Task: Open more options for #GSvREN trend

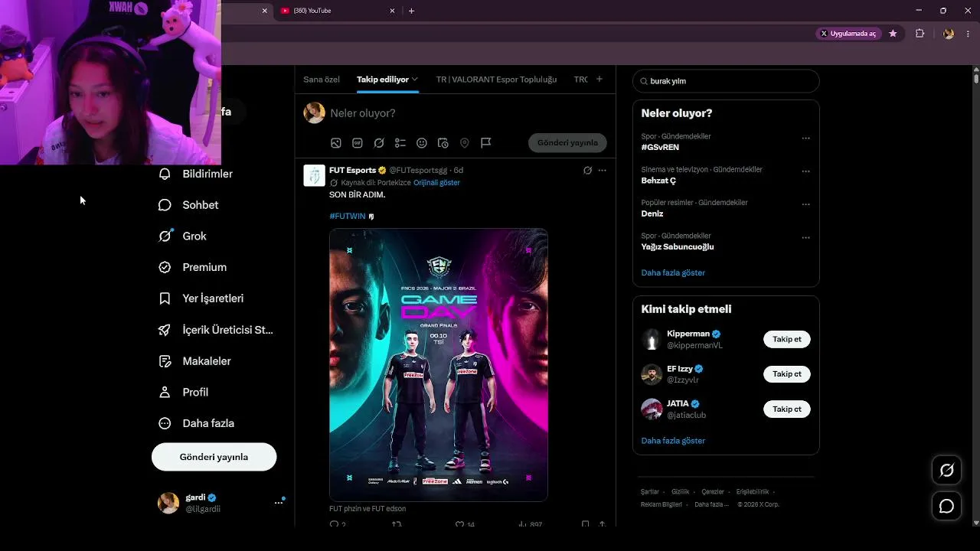Action: 805,139
